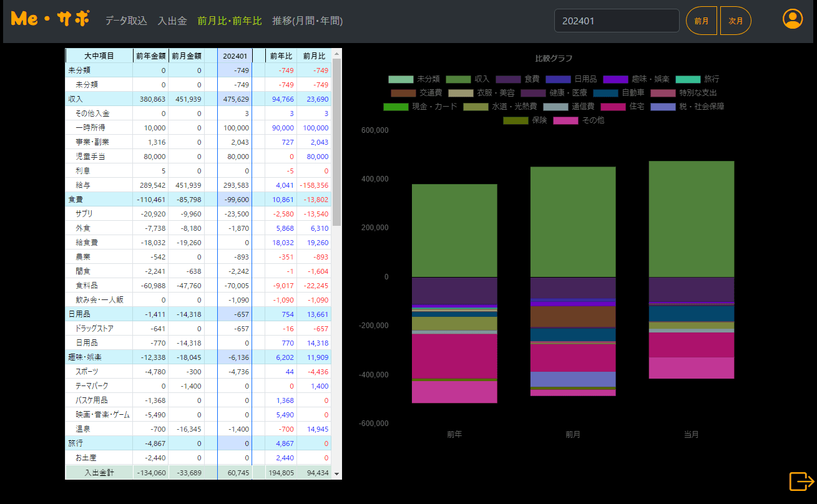
Task: Hide the 住宅 series in legend
Action: click(x=623, y=107)
